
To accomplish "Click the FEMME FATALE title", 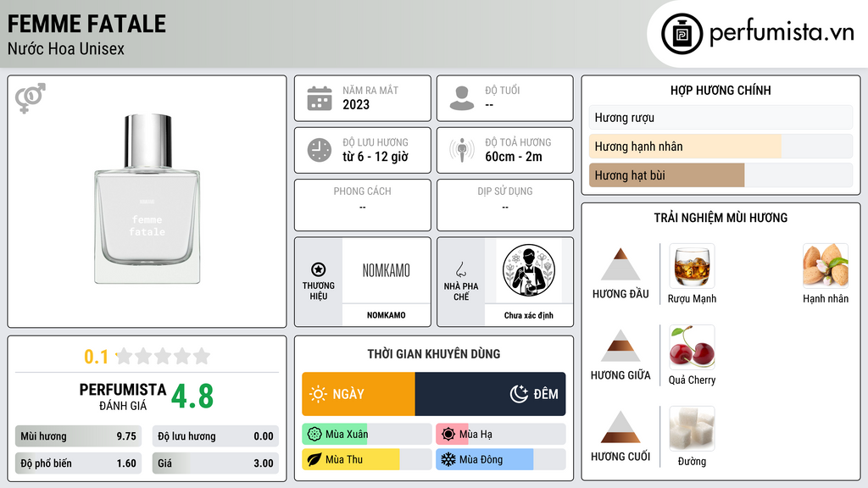I will pos(86,24).
